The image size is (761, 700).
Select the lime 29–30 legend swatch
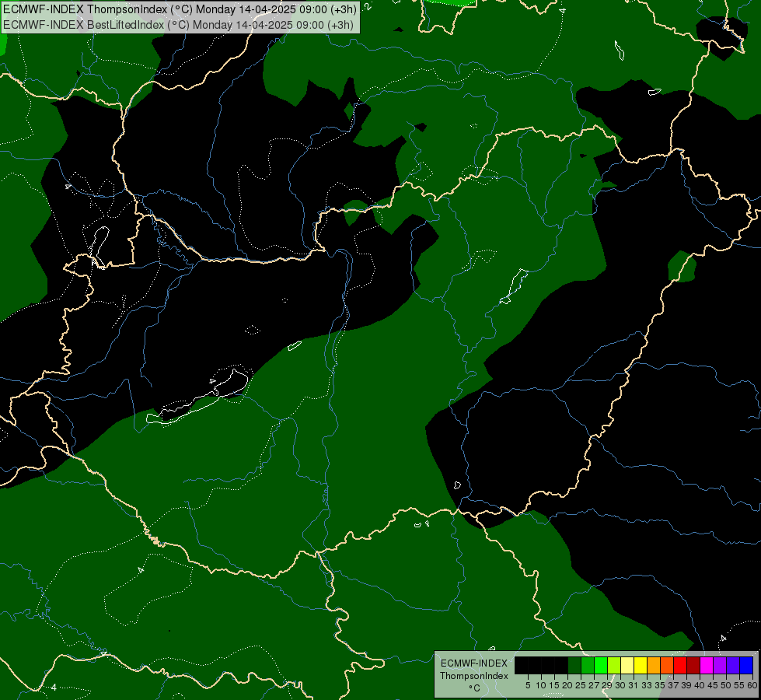[x=614, y=665]
